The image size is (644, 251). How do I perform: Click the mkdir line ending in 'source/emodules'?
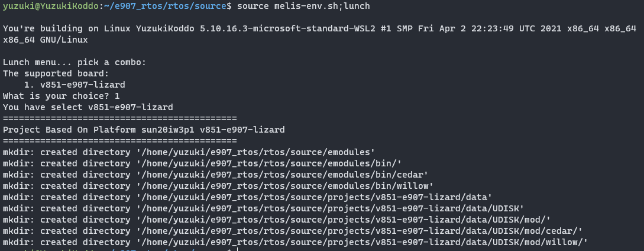point(189,152)
